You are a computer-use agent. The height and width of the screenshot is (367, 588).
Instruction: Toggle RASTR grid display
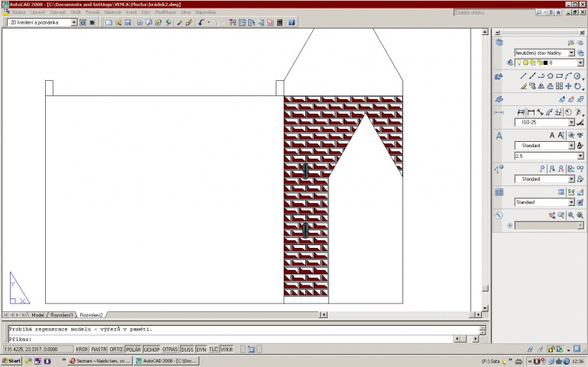99,349
